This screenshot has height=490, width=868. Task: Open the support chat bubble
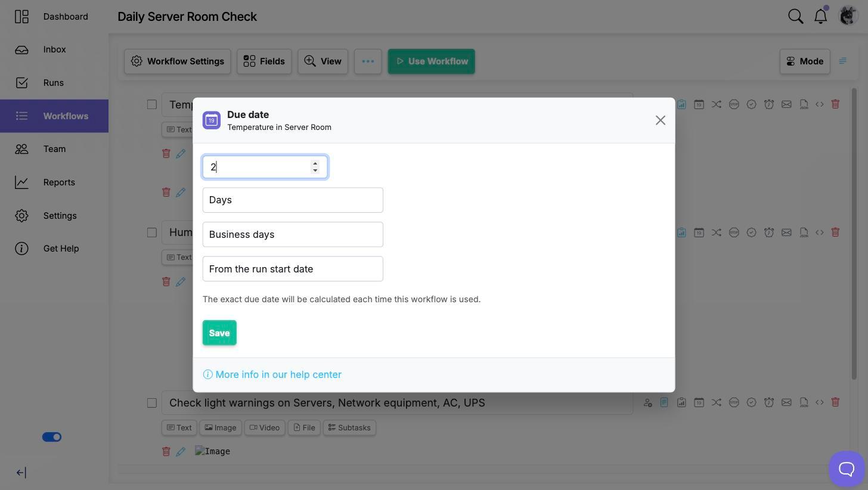pos(847,469)
